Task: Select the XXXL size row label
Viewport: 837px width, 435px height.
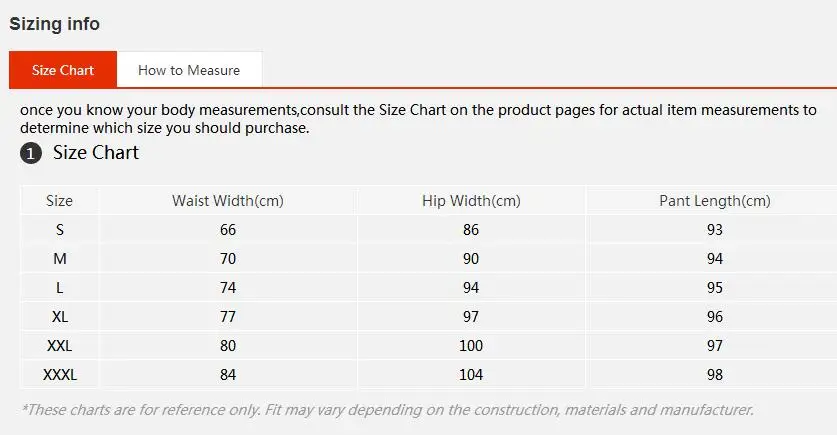Action: pyautogui.click(x=60, y=375)
